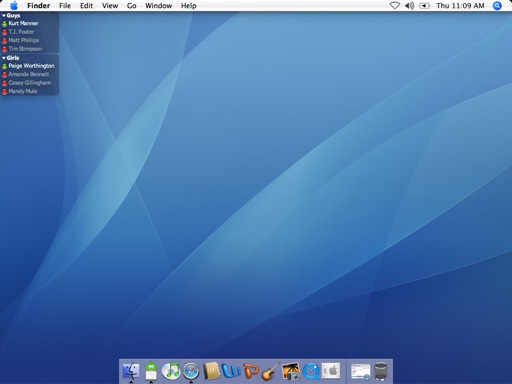Viewport: 512px width, 384px height.
Task: Open GarageBand guitar icon in Dock
Action: [x=270, y=371]
